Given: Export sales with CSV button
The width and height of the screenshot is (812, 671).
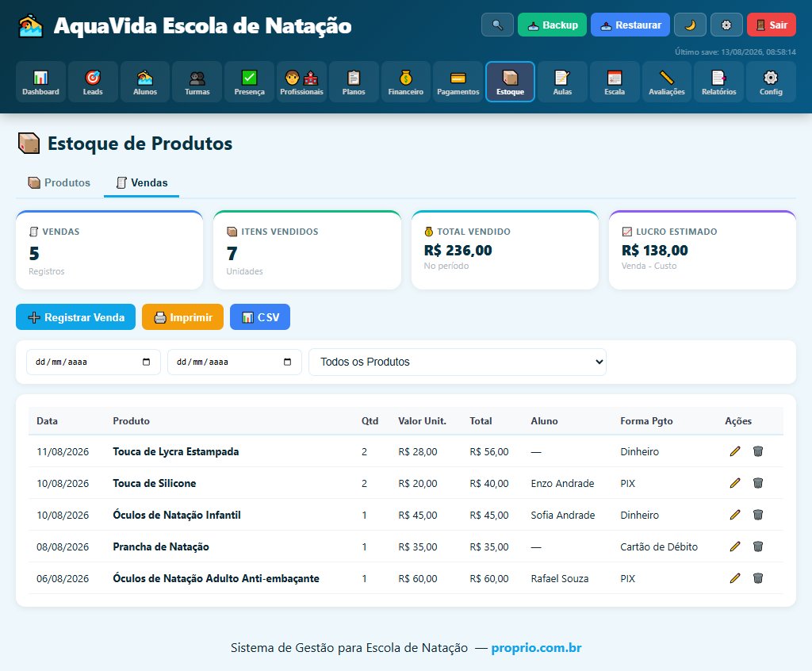Looking at the screenshot, I should (260, 317).
